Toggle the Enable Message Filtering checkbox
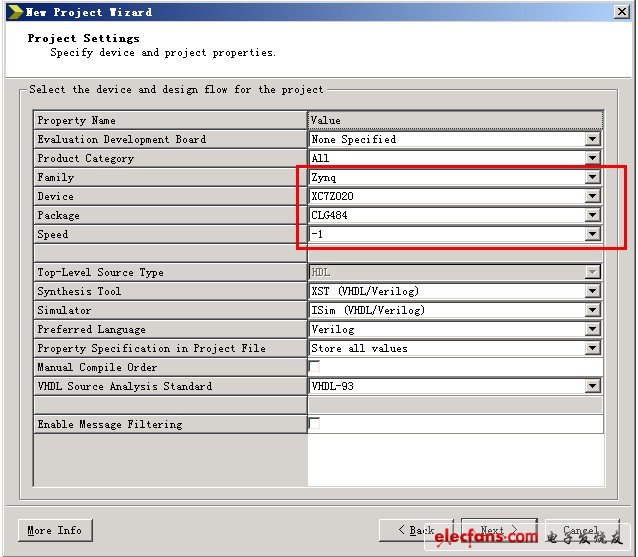Screen dimensions: 638x557 click(315, 424)
